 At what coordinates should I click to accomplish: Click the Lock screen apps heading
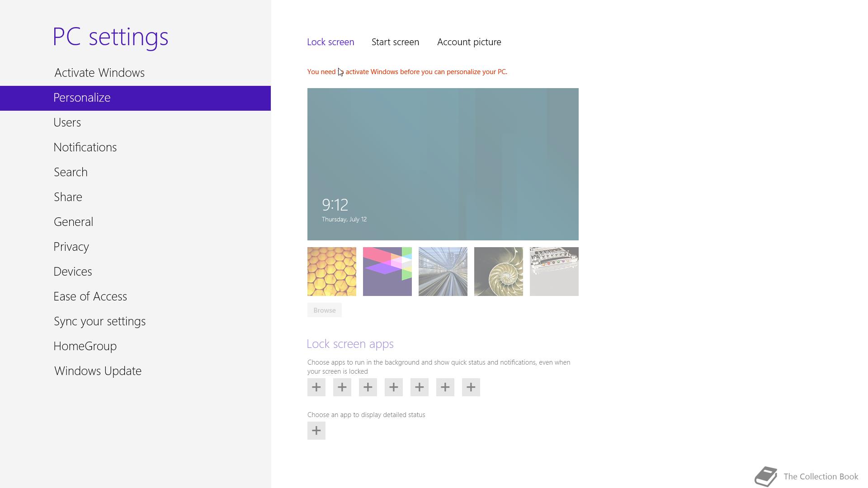pos(350,344)
